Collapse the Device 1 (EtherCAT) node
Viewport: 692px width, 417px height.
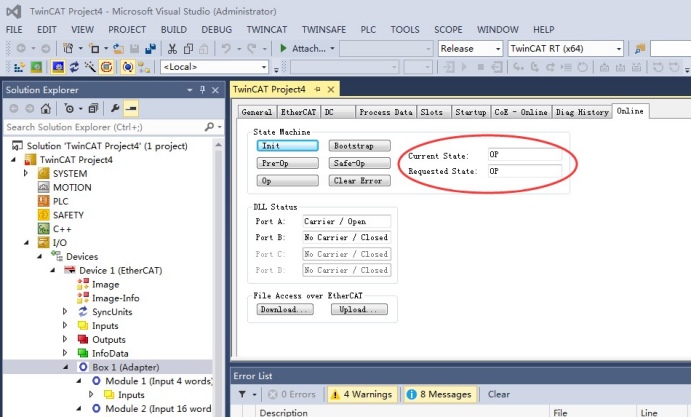pyautogui.click(x=53, y=270)
